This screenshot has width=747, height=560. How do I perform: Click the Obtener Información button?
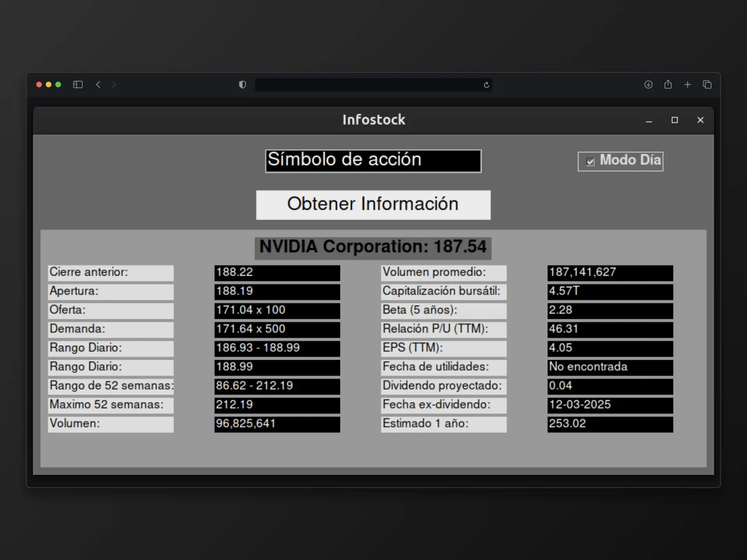coord(373,205)
